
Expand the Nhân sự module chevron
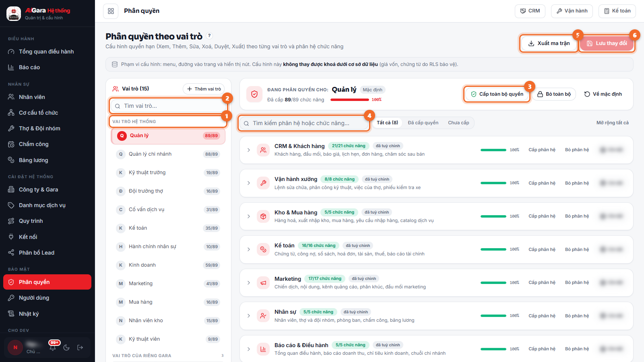click(249, 316)
